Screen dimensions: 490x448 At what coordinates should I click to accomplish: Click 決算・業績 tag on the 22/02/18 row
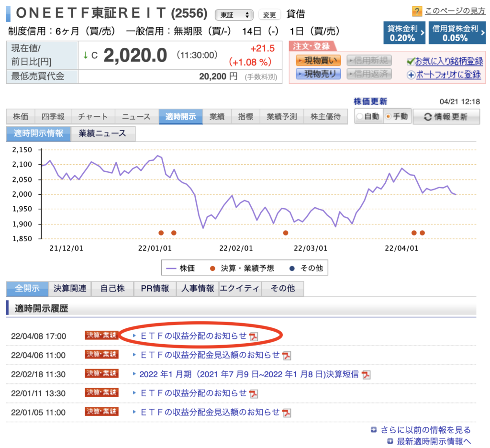coord(101,374)
